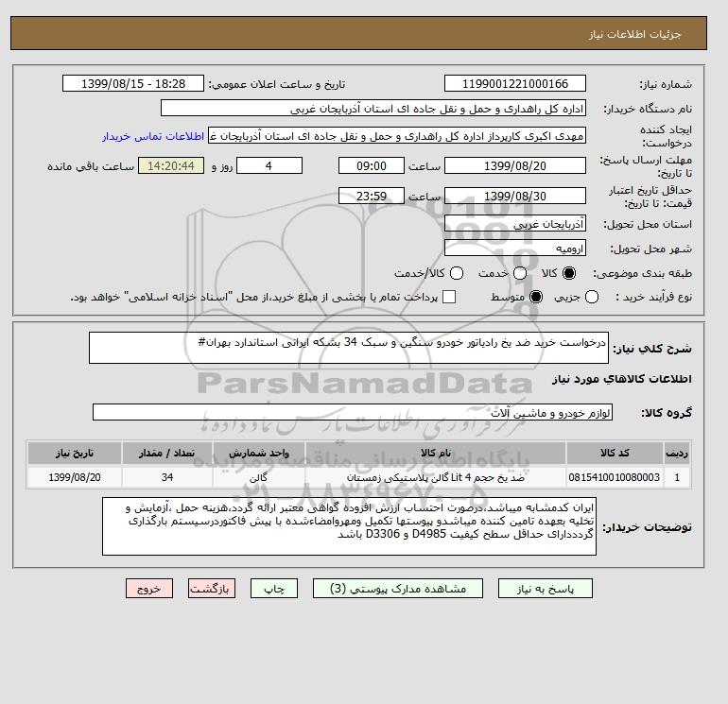The image size is (728, 704).
Task: Click the بازگشت back button
Action: (212, 589)
